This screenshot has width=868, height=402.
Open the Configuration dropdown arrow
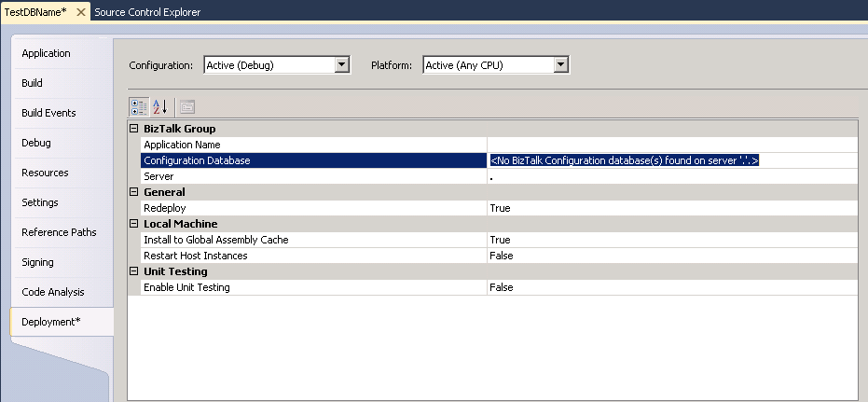[x=341, y=64]
